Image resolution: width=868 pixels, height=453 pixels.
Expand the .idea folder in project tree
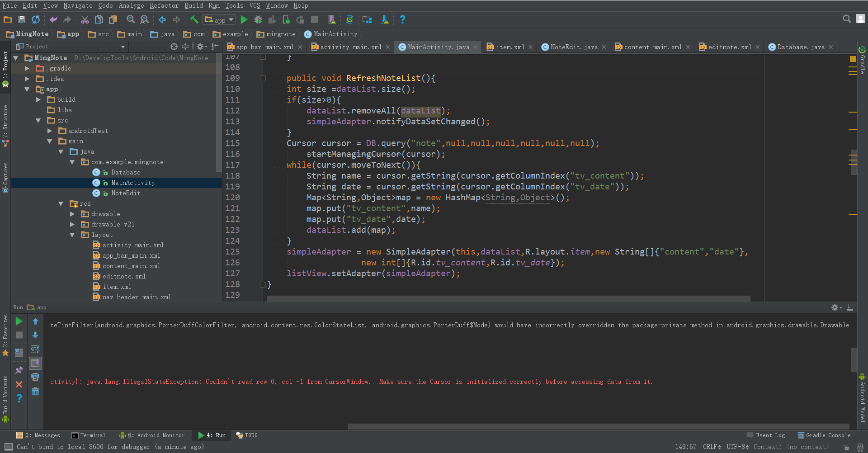point(27,79)
